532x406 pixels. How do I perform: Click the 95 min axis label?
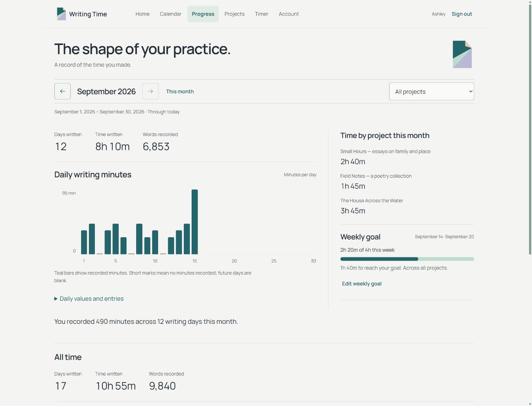pos(69,193)
